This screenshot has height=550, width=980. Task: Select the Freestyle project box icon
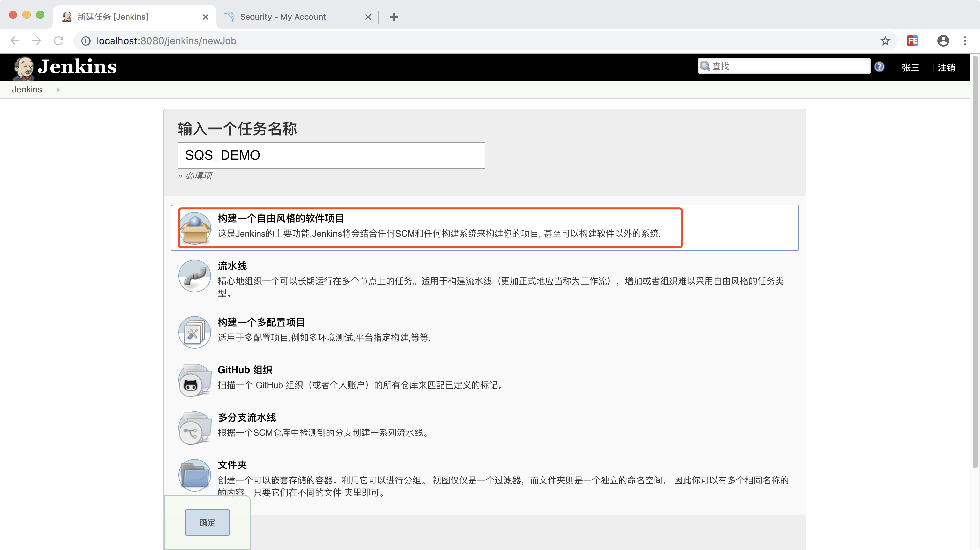tap(195, 228)
